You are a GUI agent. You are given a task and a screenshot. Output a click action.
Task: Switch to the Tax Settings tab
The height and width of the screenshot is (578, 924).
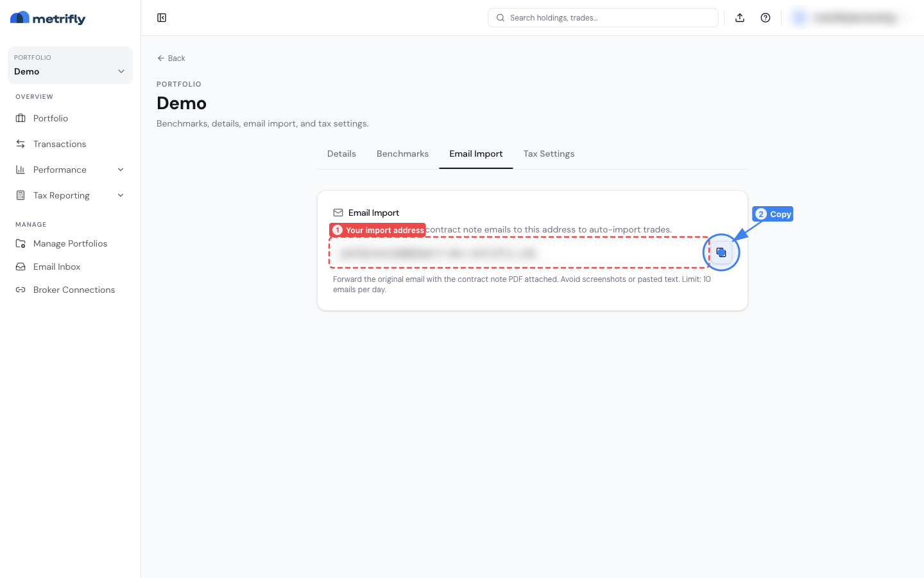click(x=549, y=153)
